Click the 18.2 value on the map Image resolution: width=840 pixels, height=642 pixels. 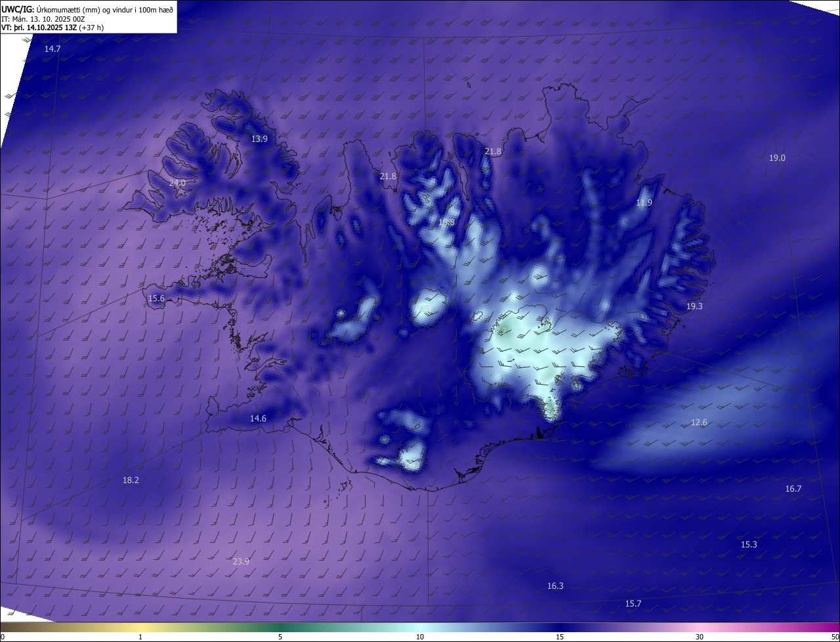(x=131, y=481)
